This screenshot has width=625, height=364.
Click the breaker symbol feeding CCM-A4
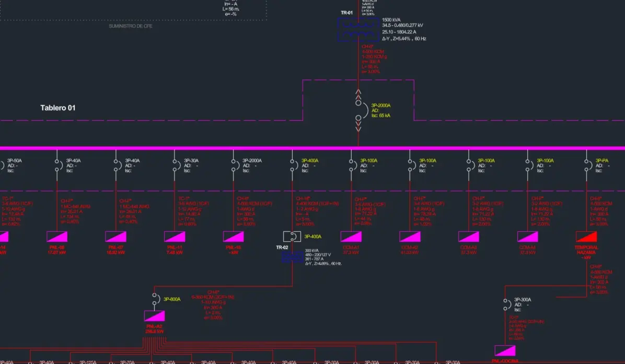[x=529, y=166]
